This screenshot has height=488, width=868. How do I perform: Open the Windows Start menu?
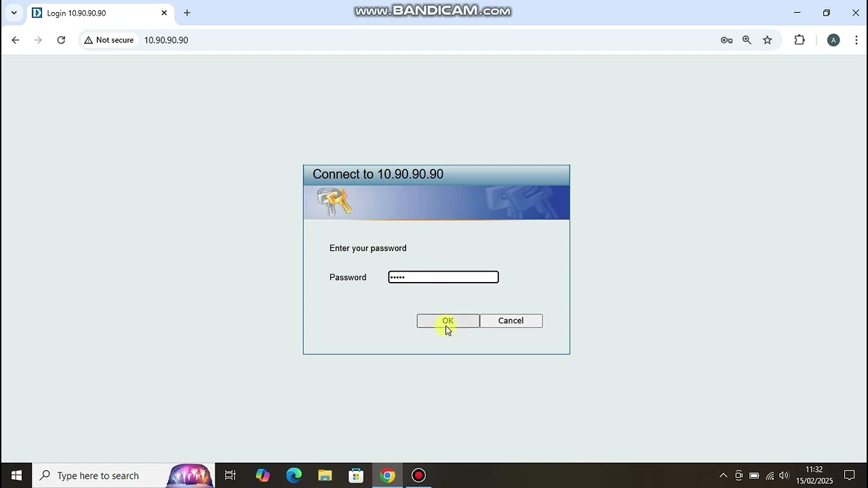click(16, 475)
